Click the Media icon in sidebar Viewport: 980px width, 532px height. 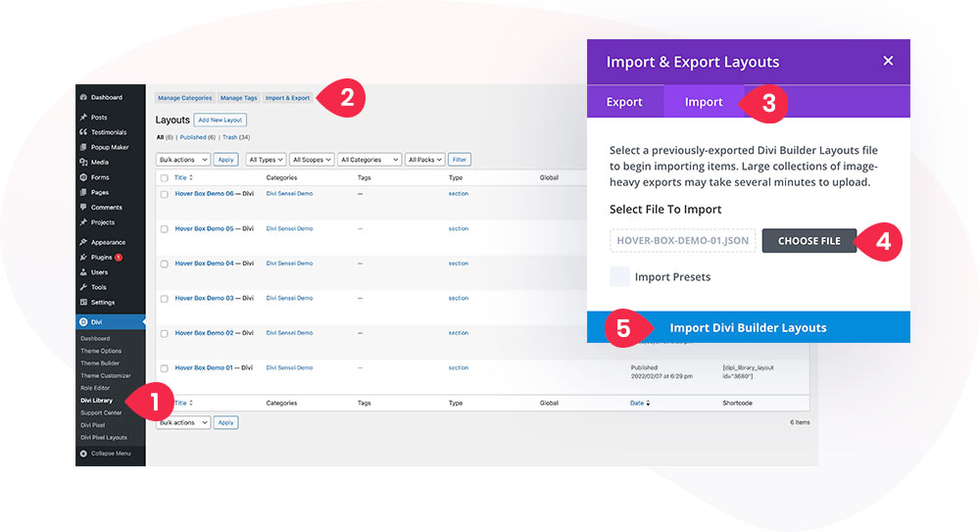tap(83, 163)
